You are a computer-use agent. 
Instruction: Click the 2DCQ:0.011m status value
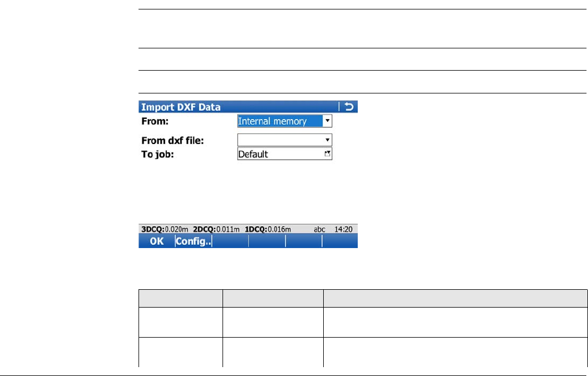216,229
